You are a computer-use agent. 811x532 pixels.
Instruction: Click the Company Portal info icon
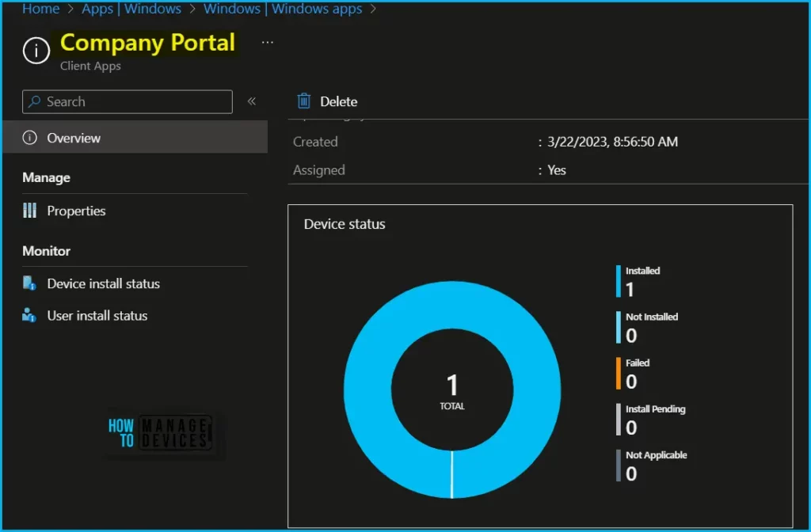[36, 50]
